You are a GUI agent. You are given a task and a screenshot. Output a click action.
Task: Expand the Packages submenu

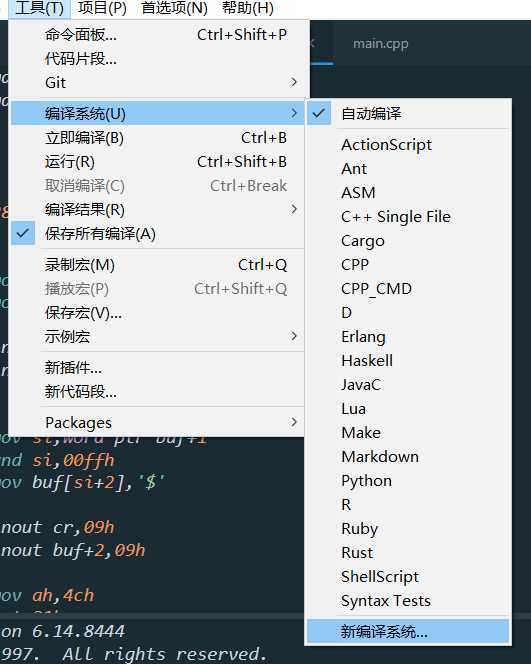click(x=158, y=423)
